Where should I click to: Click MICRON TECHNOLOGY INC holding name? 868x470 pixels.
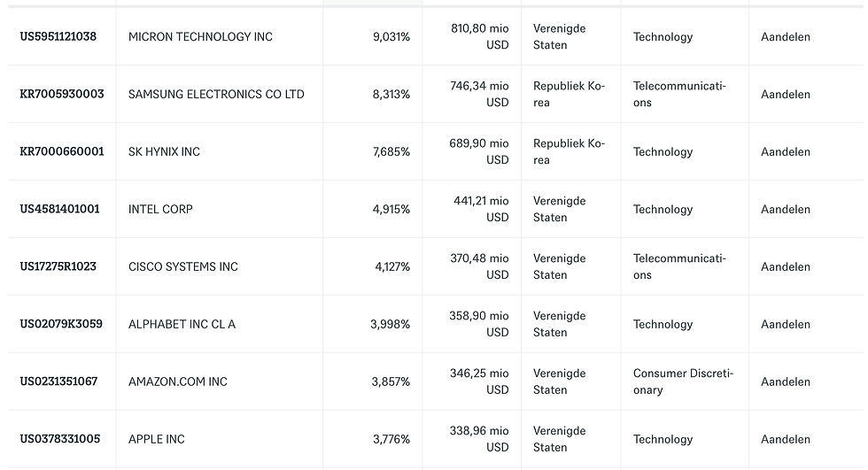coord(200,36)
